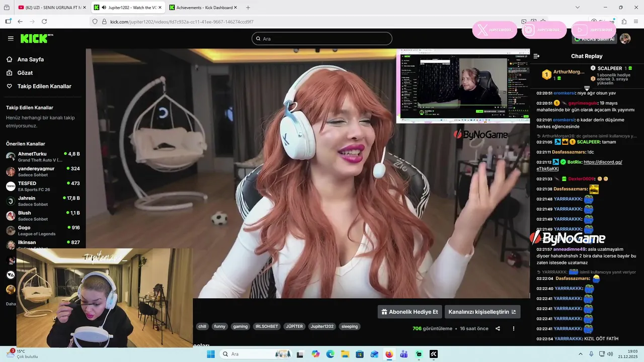Open the yandereyagmur recommended channel
The height and width of the screenshot is (362, 644).
click(43, 171)
